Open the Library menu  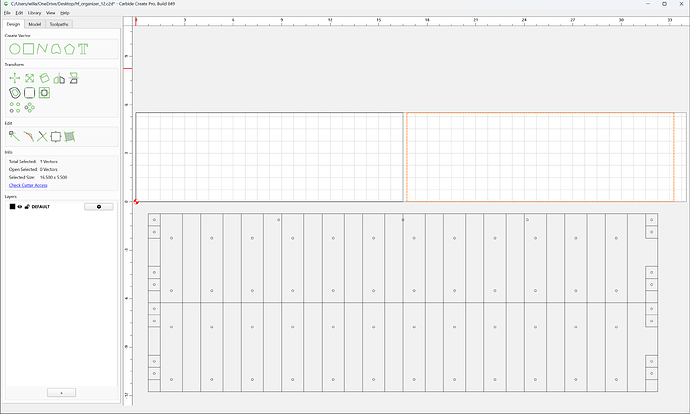34,13
